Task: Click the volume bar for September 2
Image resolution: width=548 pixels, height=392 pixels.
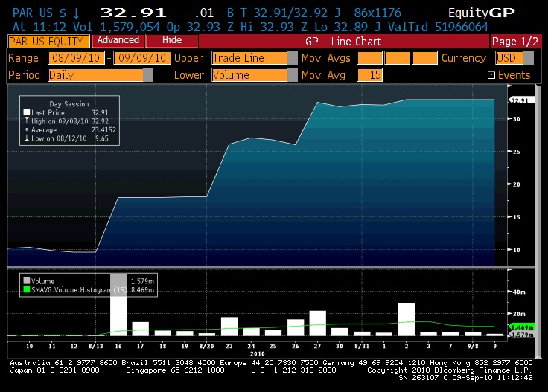Action: (407, 319)
